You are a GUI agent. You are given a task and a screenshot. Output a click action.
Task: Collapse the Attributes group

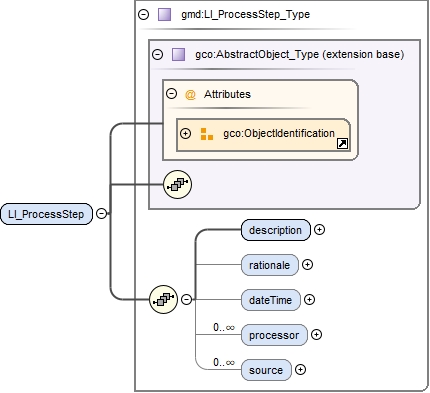click(x=171, y=94)
